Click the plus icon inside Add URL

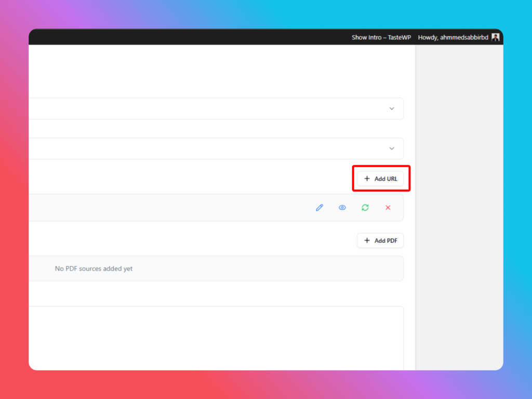point(367,179)
